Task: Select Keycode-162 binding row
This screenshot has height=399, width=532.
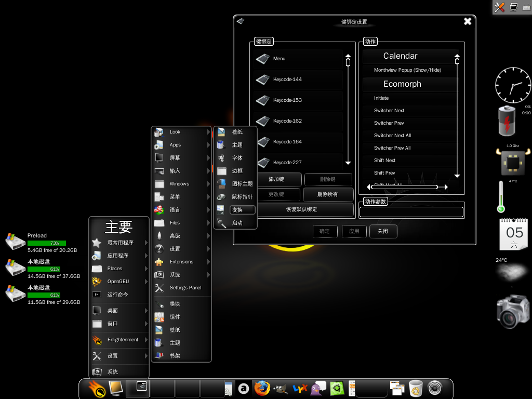Action: pos(298,121)
